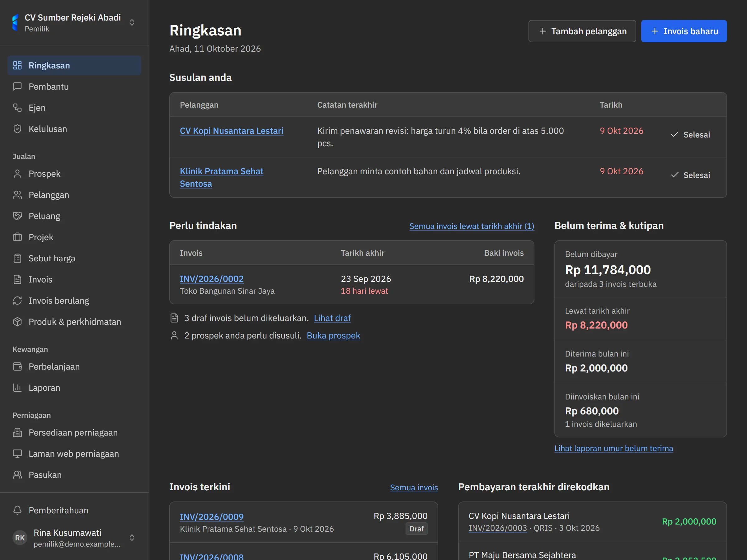This screenshot has height=560, width=747.
Task: Open Lihat laporan umur belum terima
Action: tap(613, 448)
